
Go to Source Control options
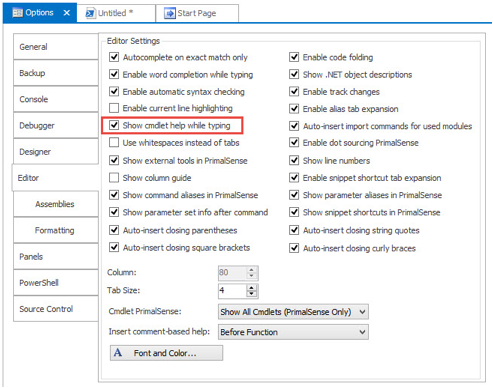[x=56, y=309]
